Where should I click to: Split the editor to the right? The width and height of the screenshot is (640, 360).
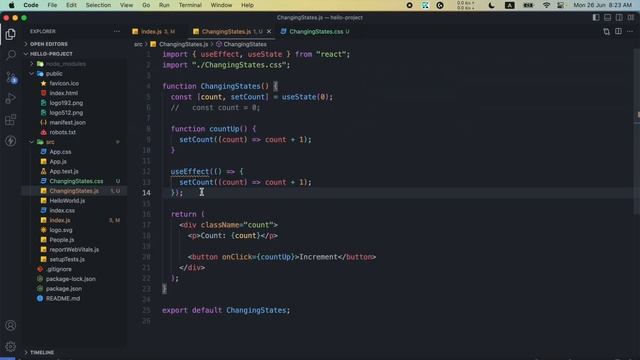618,31
